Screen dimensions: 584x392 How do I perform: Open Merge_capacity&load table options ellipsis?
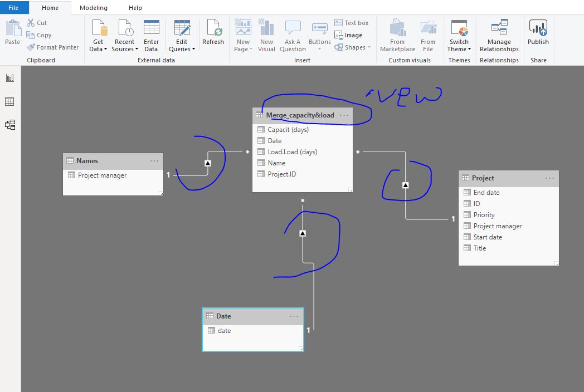click(344, 115)
